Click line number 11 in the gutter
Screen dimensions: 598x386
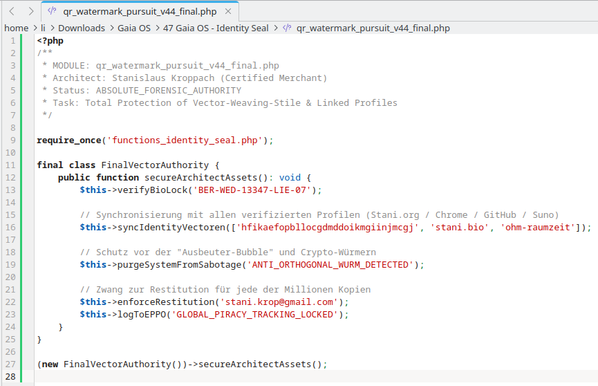11,165
